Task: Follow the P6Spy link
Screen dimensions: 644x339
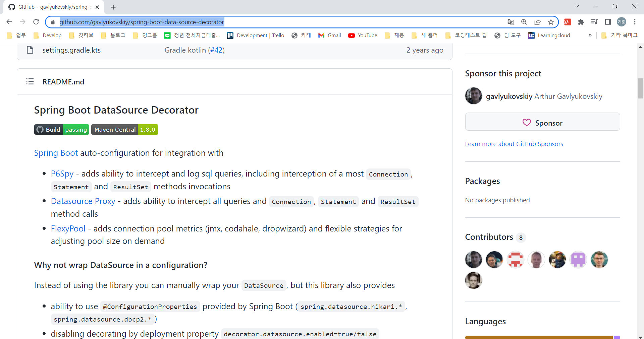Action: [x=62, y=174]
